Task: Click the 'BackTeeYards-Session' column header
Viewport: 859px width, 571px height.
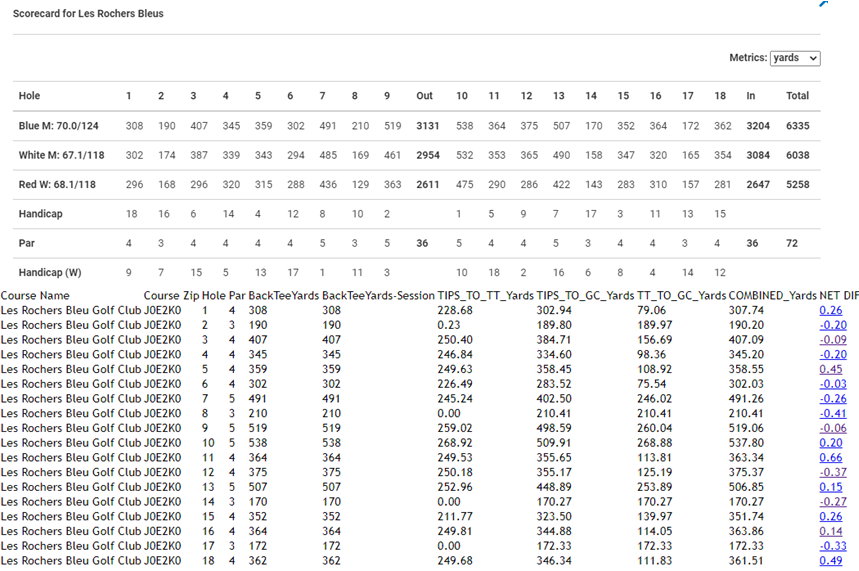Action: [378, 296]
